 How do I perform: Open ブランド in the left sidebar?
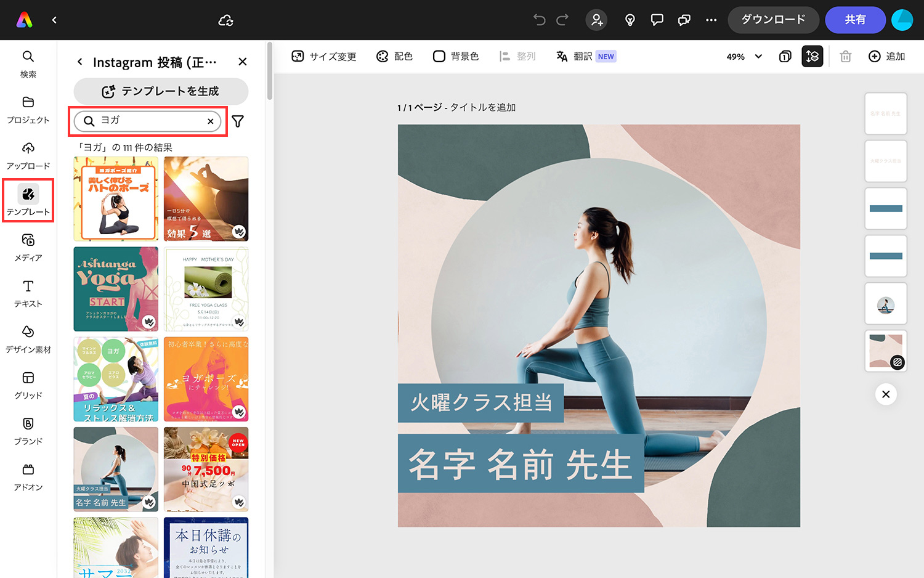pyautogui.click(x=28, y=431)
